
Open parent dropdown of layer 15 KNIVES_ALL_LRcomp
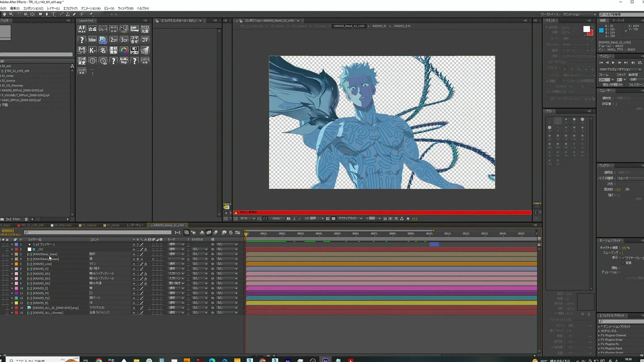[227, 313]
